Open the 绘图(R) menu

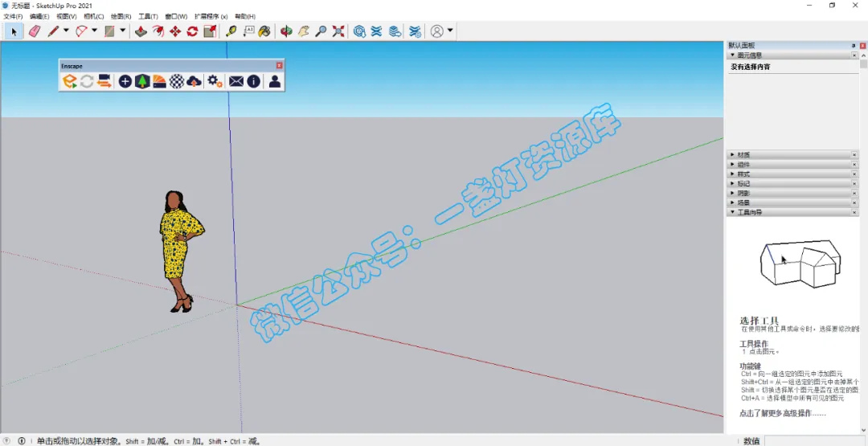click(121, 17)
